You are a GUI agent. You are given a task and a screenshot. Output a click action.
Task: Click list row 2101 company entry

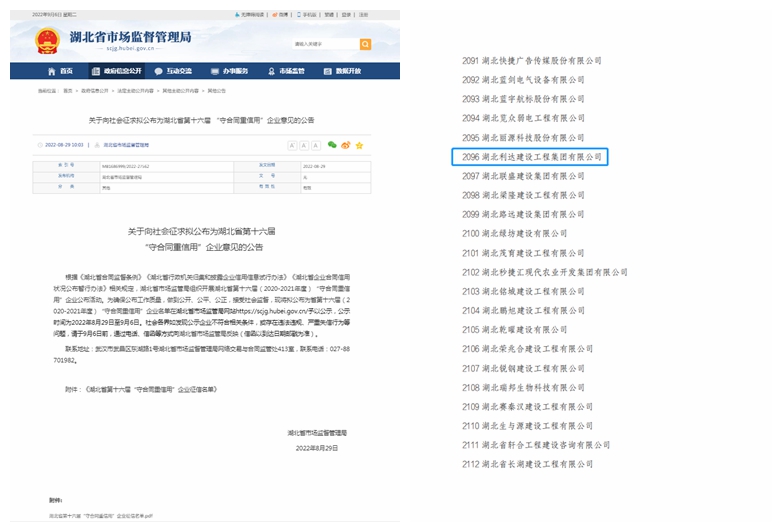(523, 253)
